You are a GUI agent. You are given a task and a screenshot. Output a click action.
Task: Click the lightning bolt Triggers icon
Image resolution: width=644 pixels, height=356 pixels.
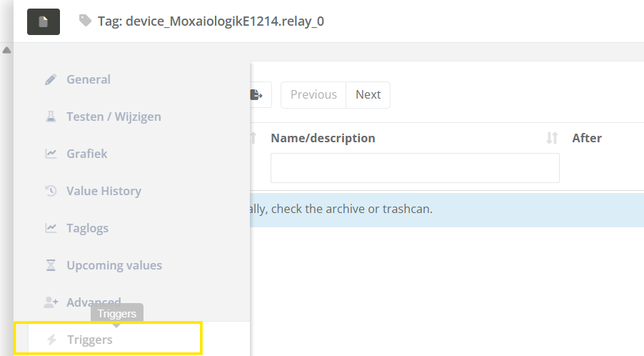[51, 340]
